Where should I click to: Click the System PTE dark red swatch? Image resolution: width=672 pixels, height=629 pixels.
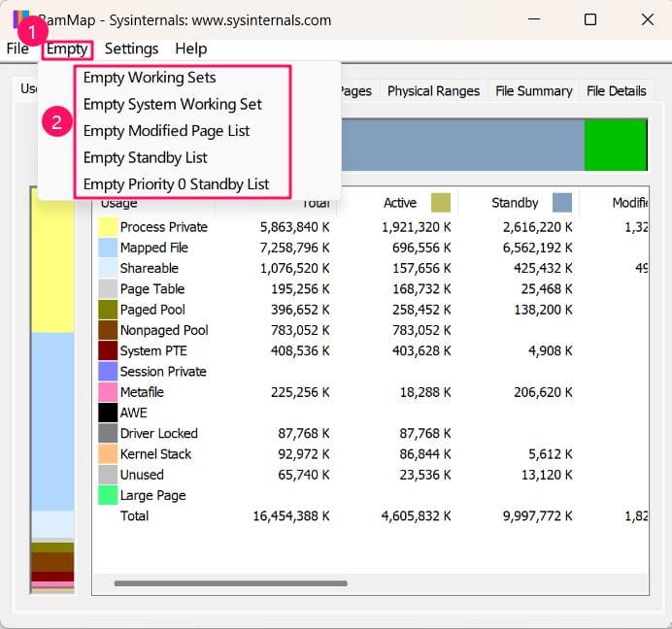(x=108, y=350)
